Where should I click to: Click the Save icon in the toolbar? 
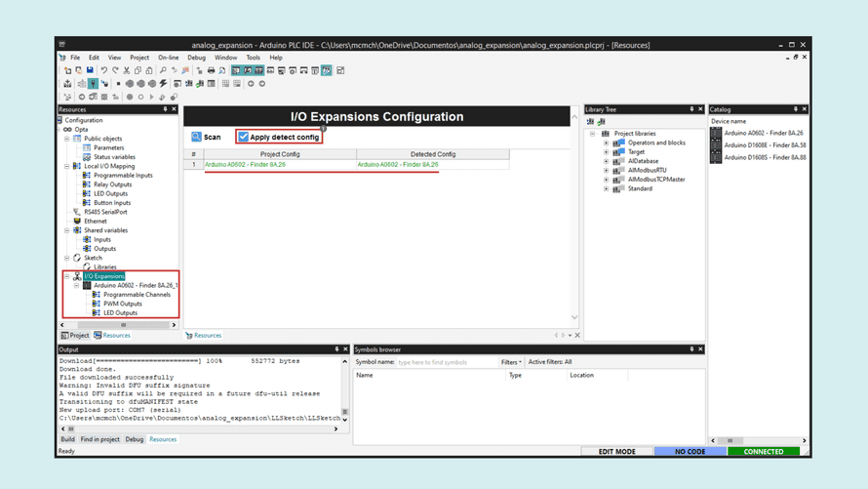(90, 70)
